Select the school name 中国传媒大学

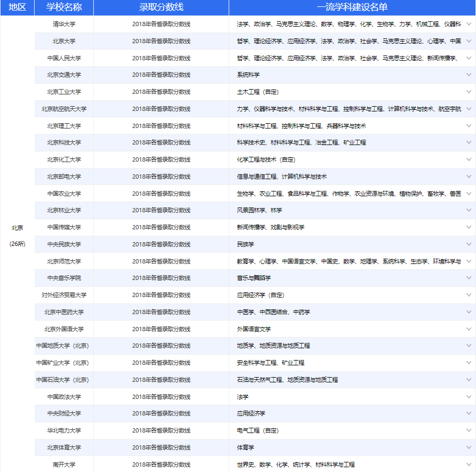coord(64,227)
